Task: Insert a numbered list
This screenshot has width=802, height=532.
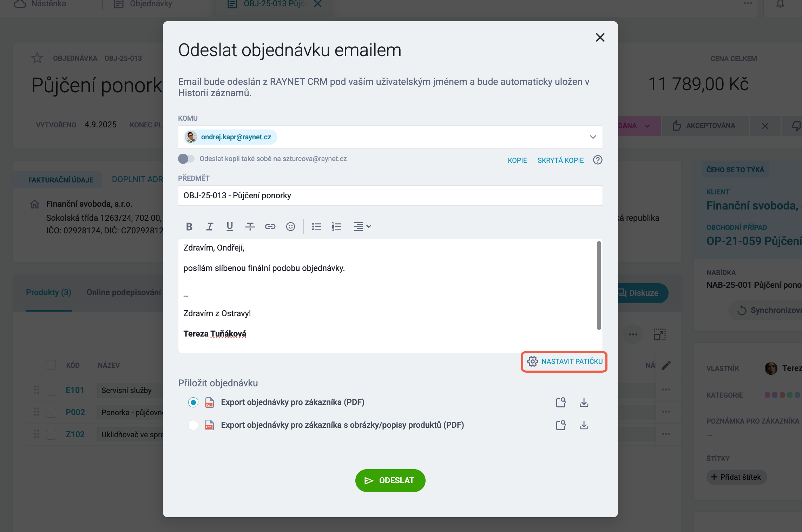Action: 336,227
